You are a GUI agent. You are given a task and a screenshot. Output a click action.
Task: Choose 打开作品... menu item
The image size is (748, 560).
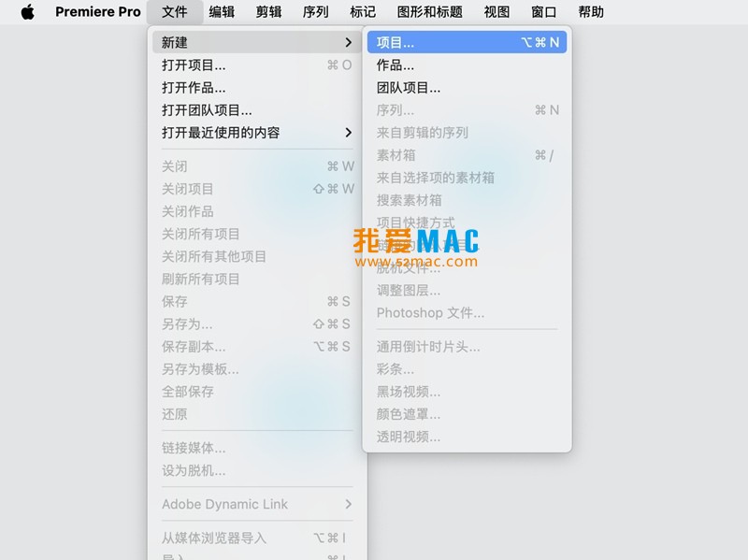click(x=257, y=87)
